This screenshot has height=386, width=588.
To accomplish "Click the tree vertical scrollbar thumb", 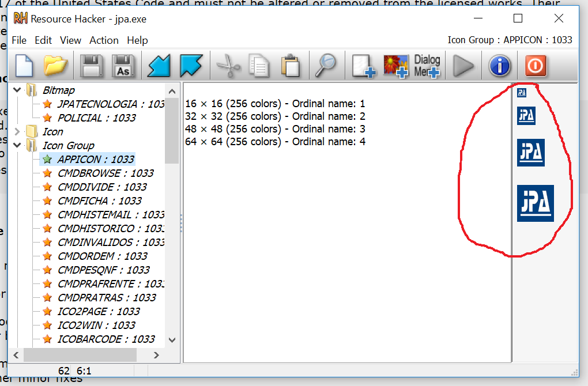I will pos(172,131).
